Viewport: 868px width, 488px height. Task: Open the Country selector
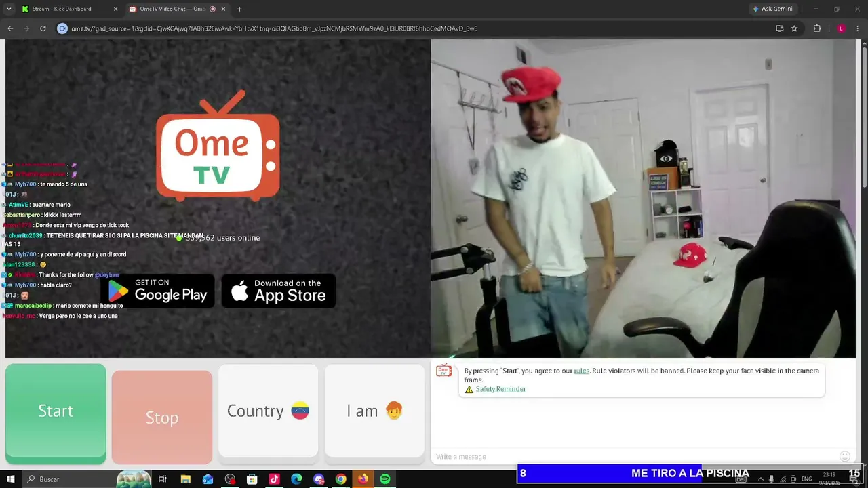click(268, 411)
